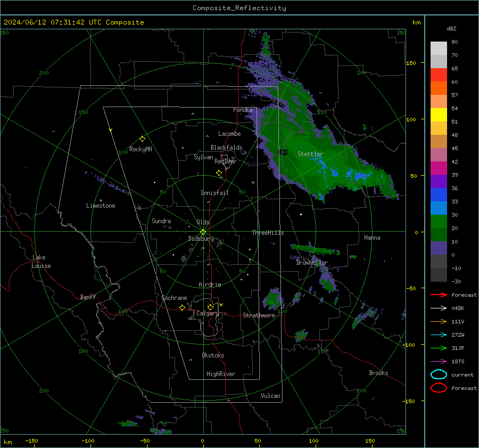
Task: Select the 39 dBZ magenta color swatch
Action: point(439,168)
